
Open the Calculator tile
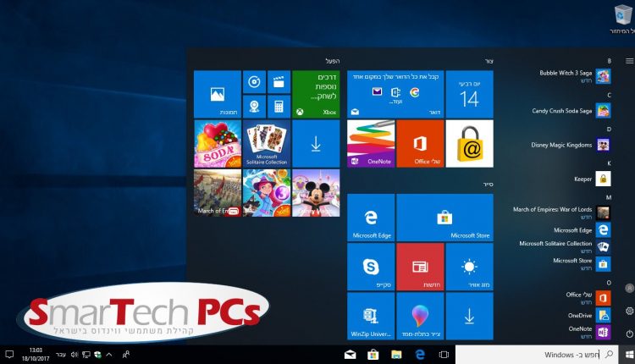(x=279, y=107)
